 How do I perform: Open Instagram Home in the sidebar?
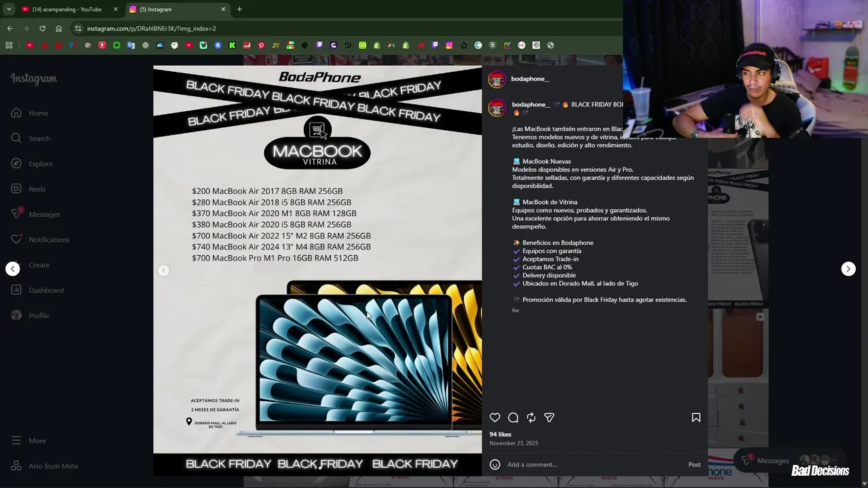30,113
